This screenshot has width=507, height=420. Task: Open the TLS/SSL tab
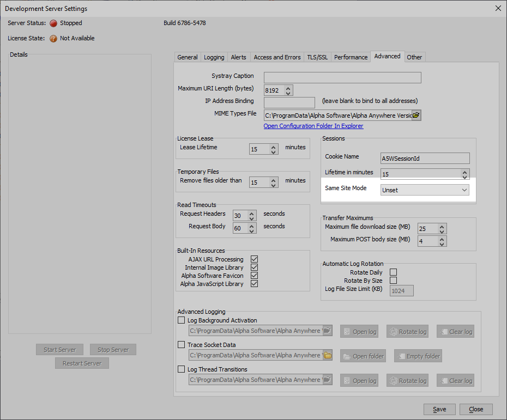(x=317, y=57)
